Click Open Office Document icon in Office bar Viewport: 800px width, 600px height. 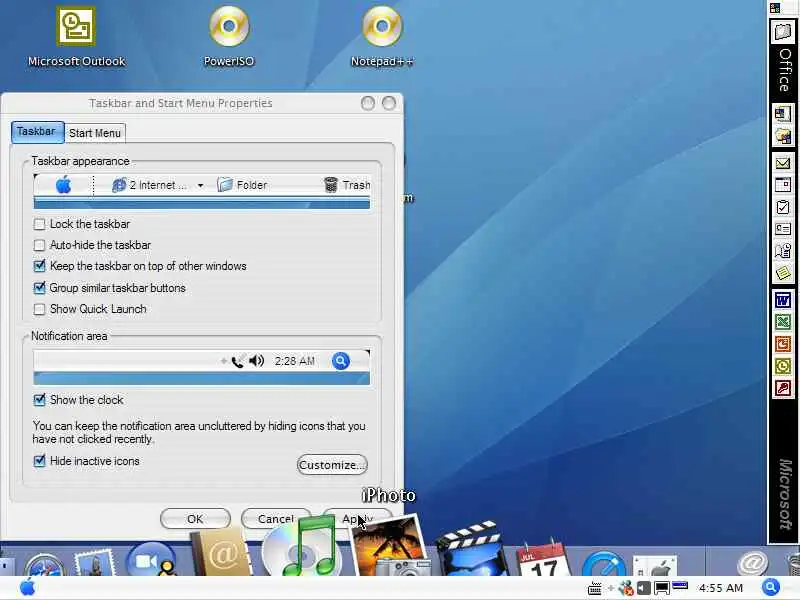click(783, 136)
